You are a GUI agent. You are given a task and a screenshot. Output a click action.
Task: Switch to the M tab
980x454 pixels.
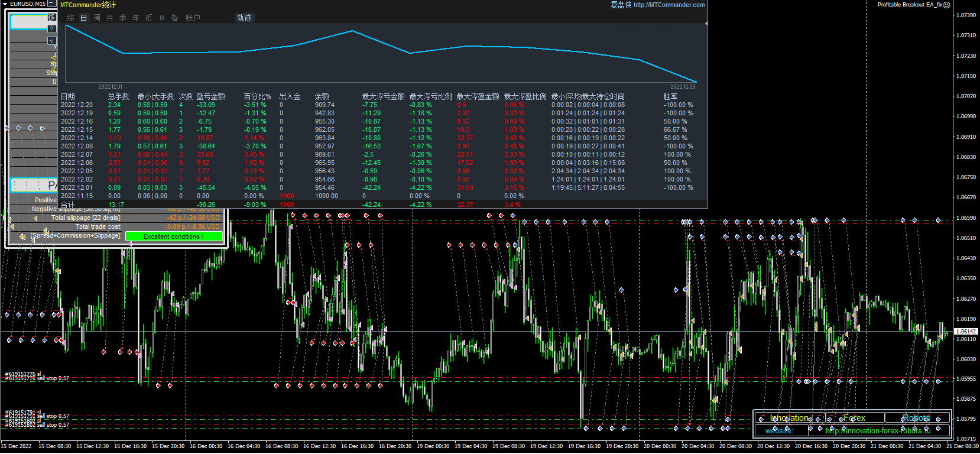162,18
